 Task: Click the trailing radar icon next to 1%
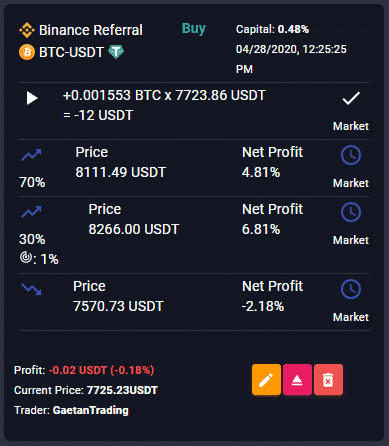tap(26, 257)
